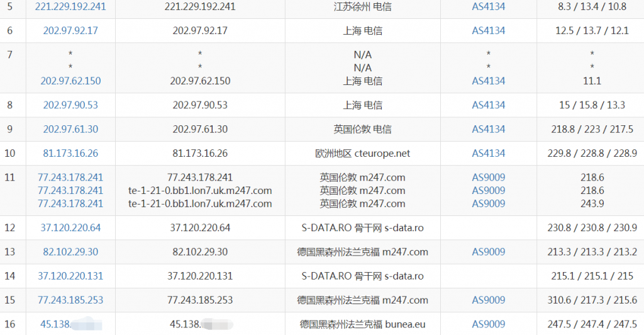Open the blue 202.97.62.150 link in hop 7

[x=70, y=81]
